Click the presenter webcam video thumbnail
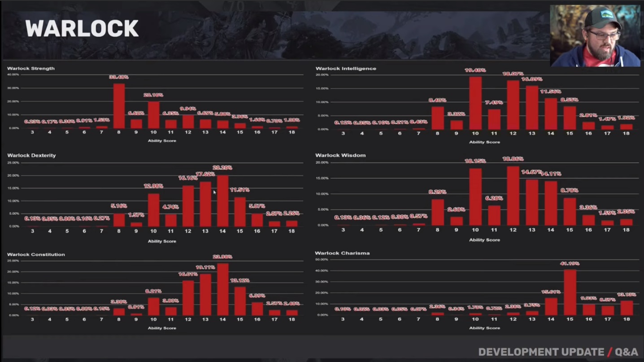644x362 pixels. [595, 36]
